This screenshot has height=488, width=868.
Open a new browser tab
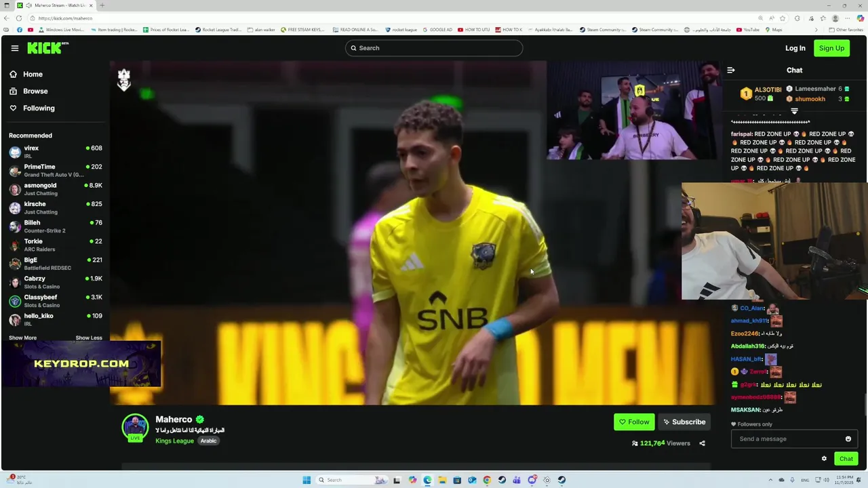102,5
